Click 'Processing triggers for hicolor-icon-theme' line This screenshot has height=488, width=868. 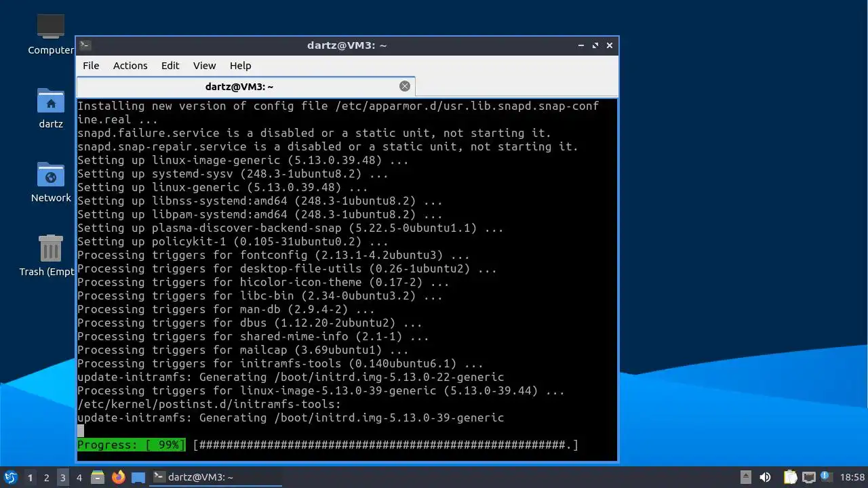pyautogui.click(x=263, y=282)
